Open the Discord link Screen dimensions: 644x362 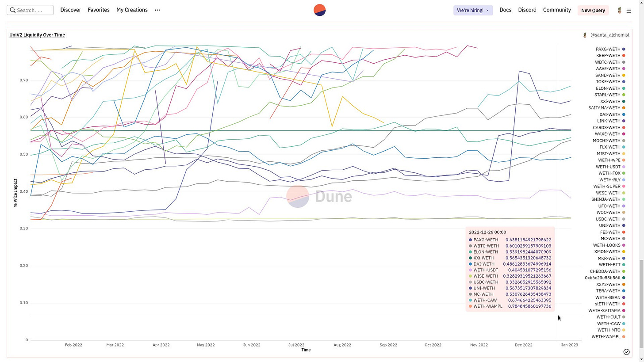coord(527,10)
